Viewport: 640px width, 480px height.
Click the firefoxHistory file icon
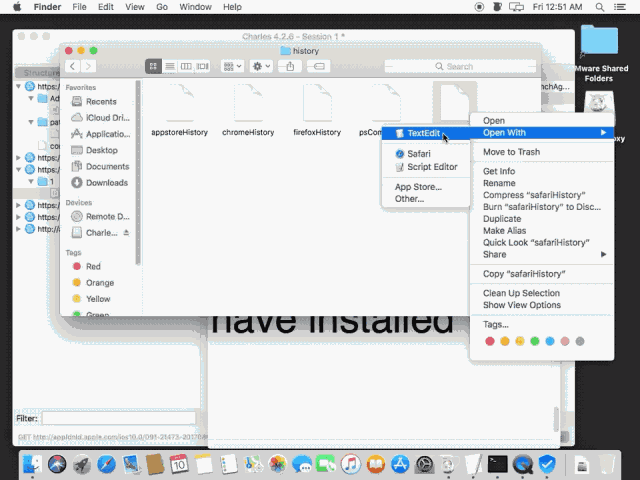click(x=317, y=103)
